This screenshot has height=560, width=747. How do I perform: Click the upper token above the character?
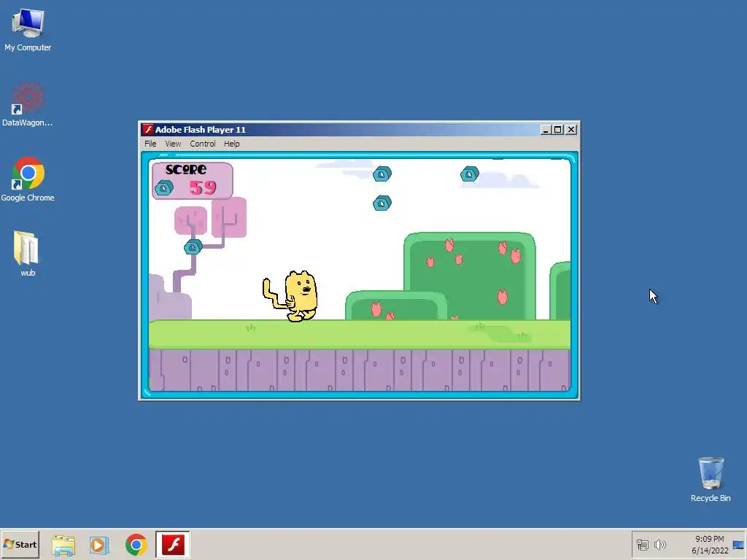382,174
